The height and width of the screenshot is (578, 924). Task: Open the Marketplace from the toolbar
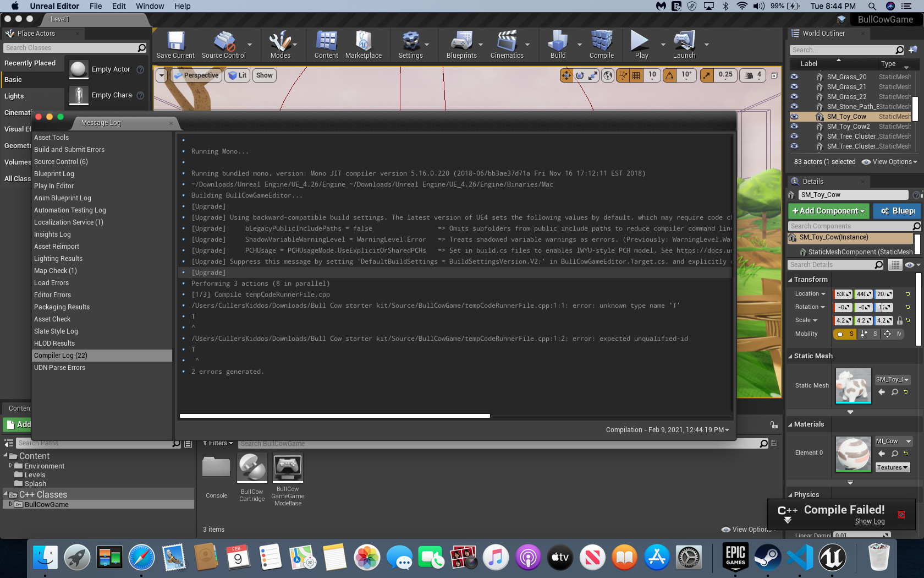[x=364, y=45]
